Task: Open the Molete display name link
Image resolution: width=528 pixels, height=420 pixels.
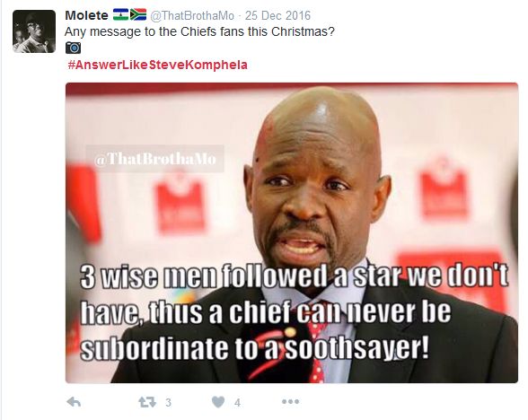Action: point(86,15)
